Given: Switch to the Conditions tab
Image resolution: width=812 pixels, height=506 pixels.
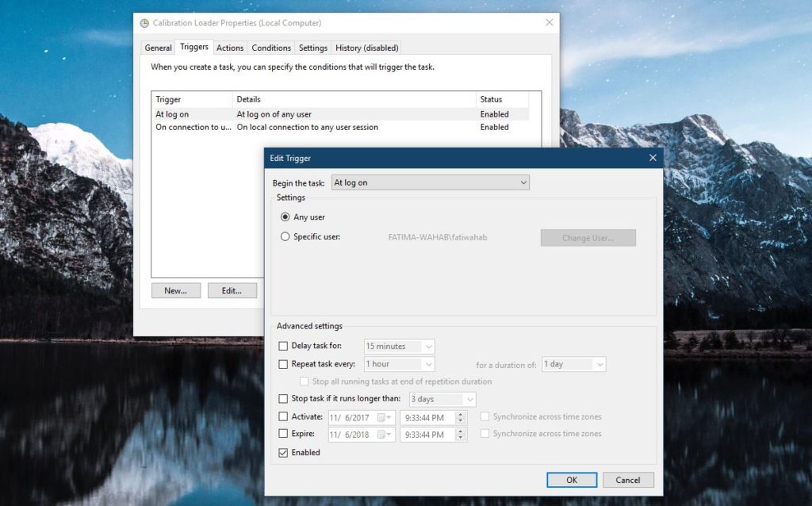Looking at the screenshot, I should tap(270, 48).
